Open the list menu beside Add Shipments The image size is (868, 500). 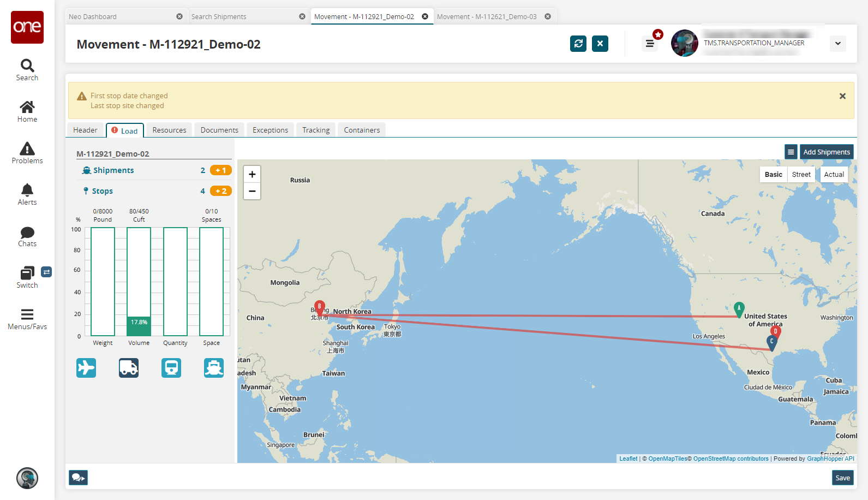pyautogui.click(x=791, y=152)
